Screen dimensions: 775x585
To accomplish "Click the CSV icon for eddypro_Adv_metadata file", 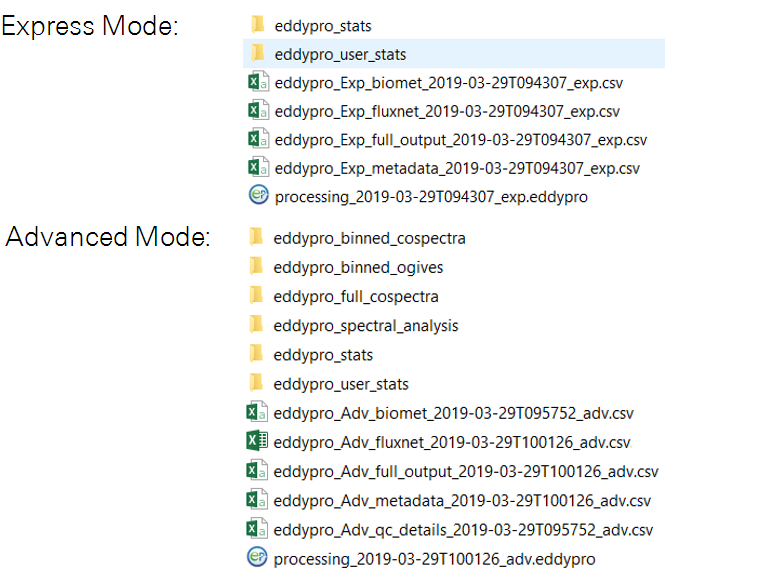I will [x=257, y=500].
